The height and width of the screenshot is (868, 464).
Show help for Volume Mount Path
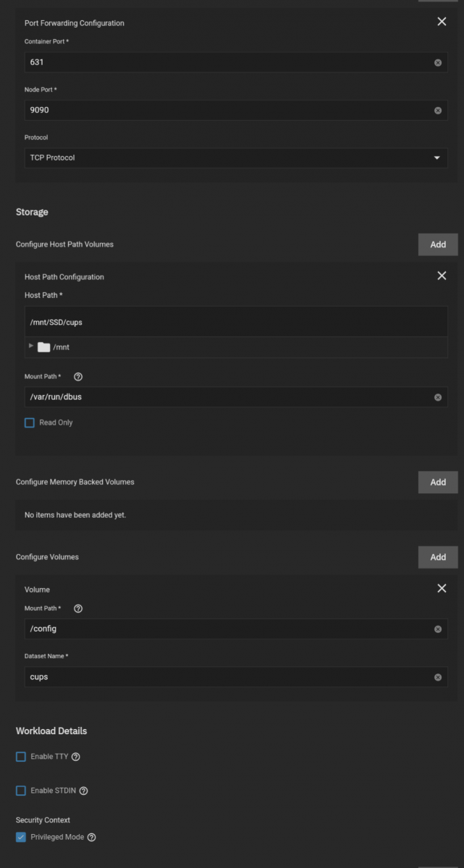[x=78, y=608]
